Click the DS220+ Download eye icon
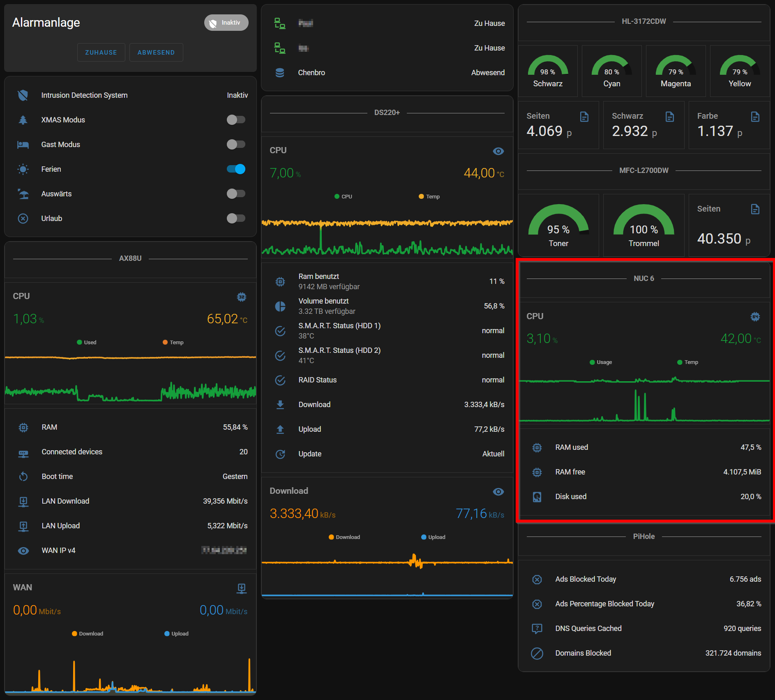775x700 pixels. 498,492
